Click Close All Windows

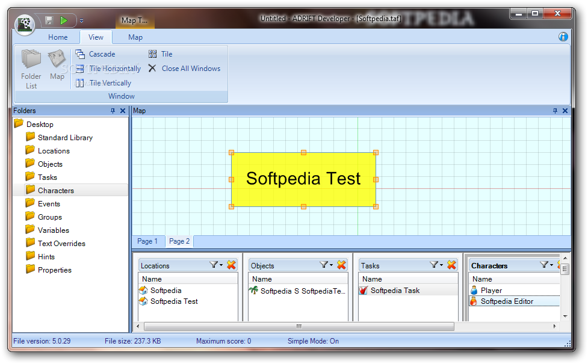point(184,69)
